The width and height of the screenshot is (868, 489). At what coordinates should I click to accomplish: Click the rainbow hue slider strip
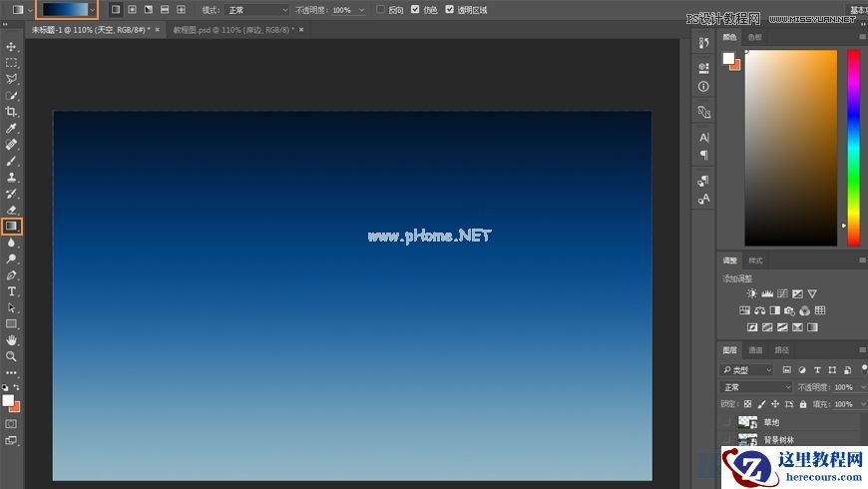tap(854, 148)
